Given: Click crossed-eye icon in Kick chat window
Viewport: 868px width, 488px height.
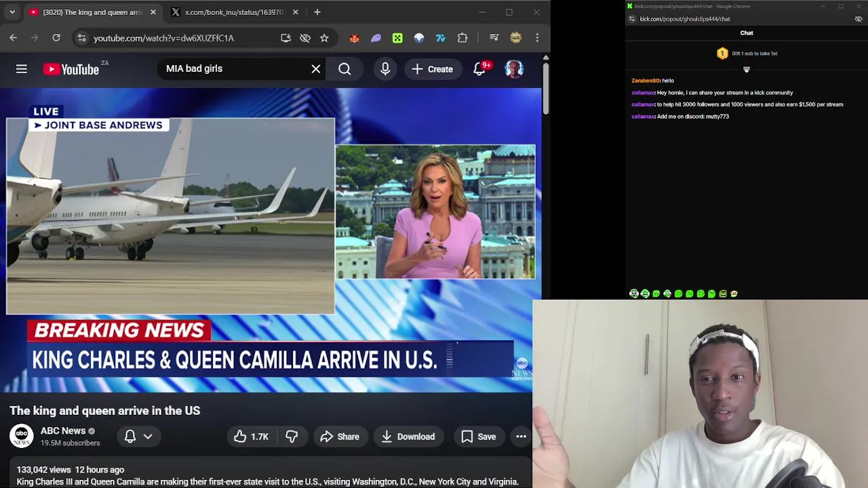Looking at the screenshot, I should point(859,19).
